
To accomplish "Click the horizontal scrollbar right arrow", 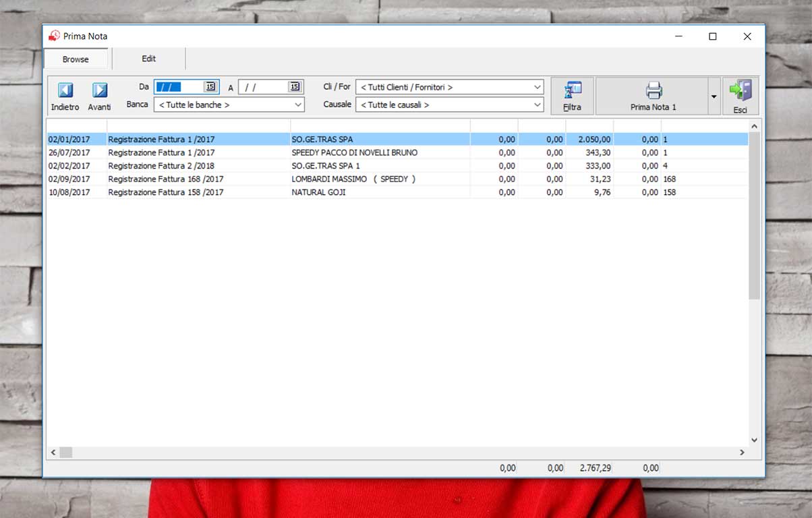I will click(742, 453).
